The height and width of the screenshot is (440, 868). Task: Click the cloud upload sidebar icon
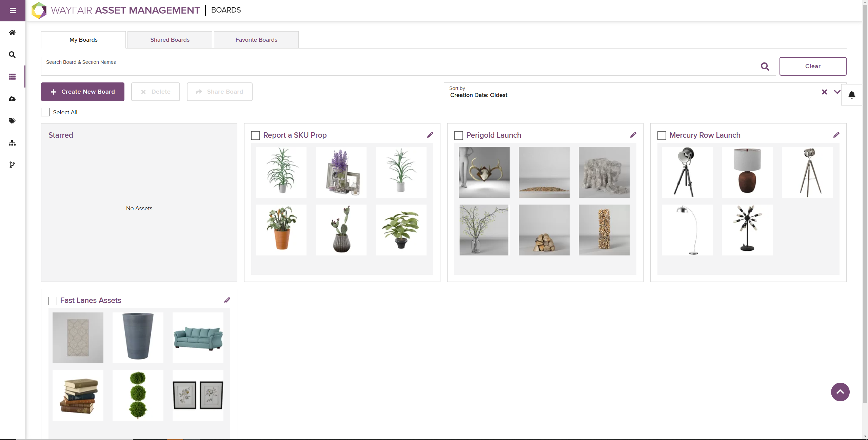(x=12, y=99)
